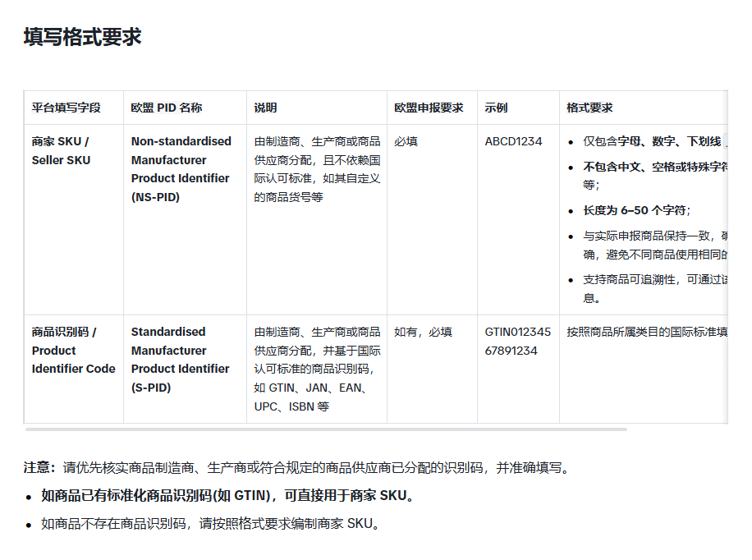
Task: Click the bullet starting 与实际申报商品保持一致
Action: click(x=655, y=245)
